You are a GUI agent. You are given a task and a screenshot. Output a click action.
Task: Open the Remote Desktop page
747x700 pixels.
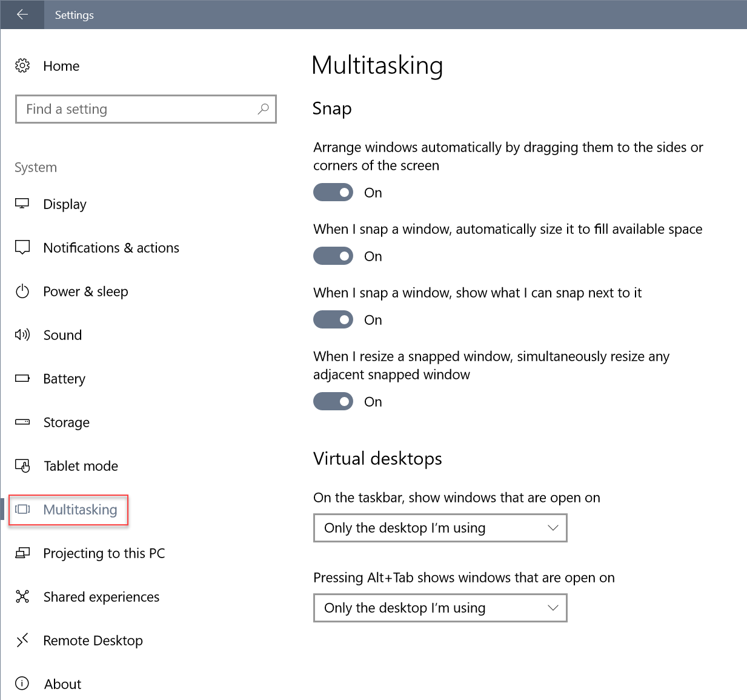[x=93, y=641]
